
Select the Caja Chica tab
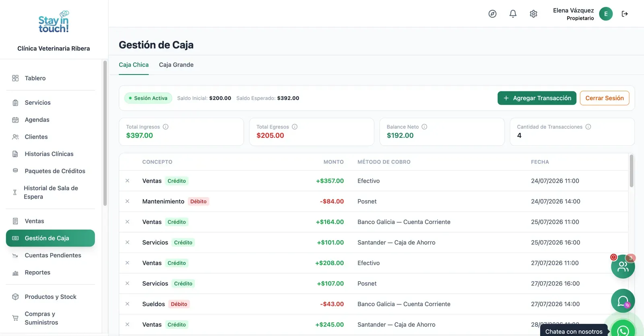pyautogui.click(x=134, y=65)
